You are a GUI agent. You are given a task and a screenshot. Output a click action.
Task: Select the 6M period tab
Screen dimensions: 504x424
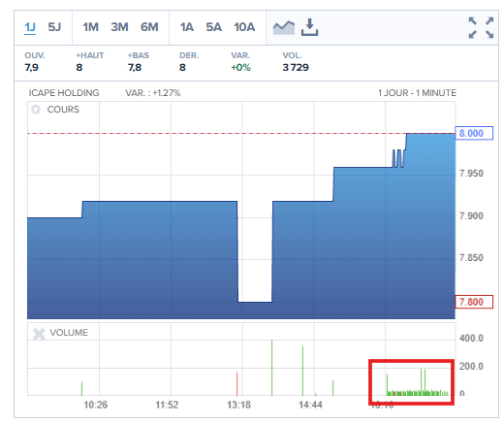coord(149,27)
